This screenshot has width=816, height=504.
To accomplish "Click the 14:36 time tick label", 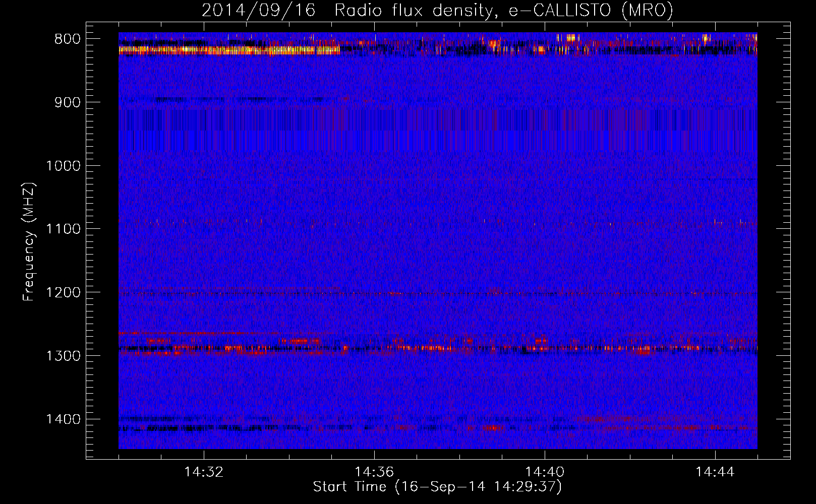I will (x=374, y=472).
